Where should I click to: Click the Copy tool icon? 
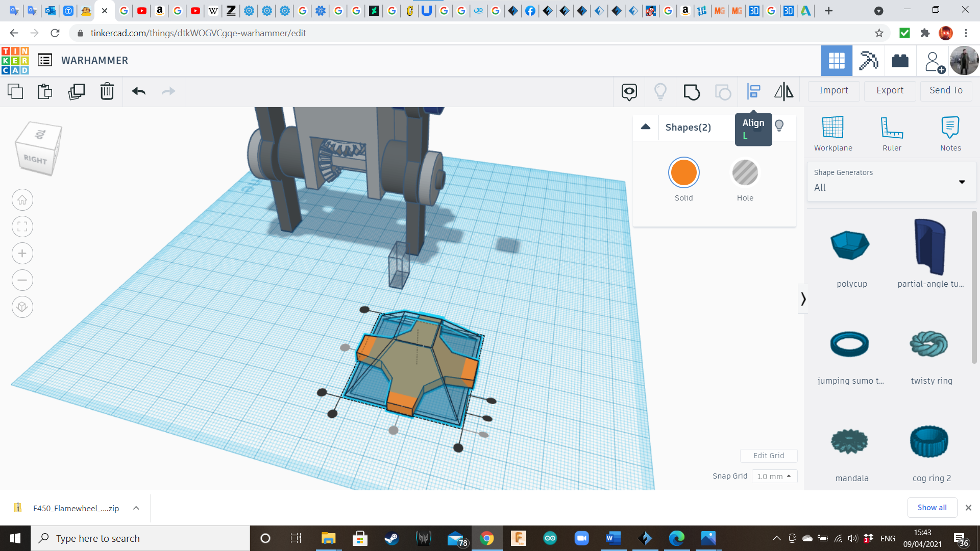[15, 91]
